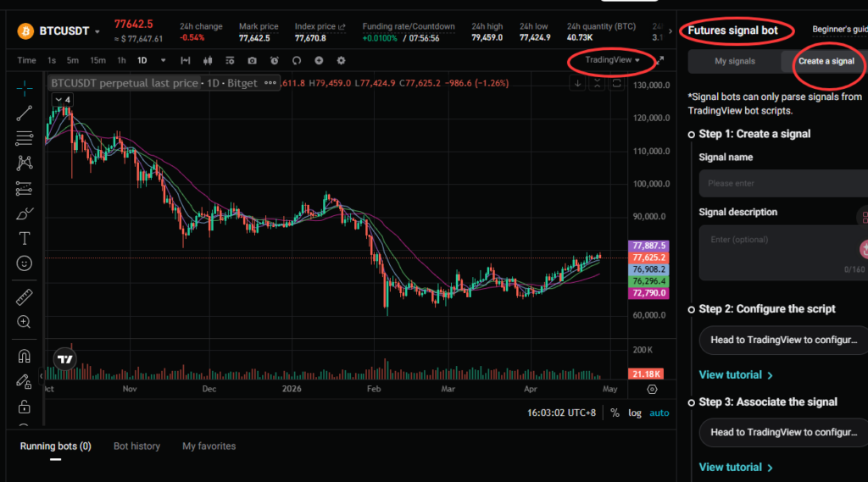Create an alert with alarm clock icon

tap(274, 60)
